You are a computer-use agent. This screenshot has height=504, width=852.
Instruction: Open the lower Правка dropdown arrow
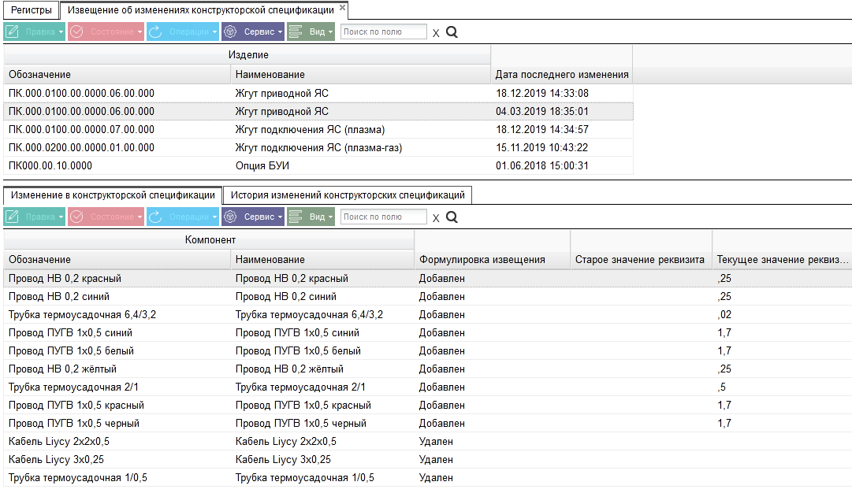coord(61,217)
